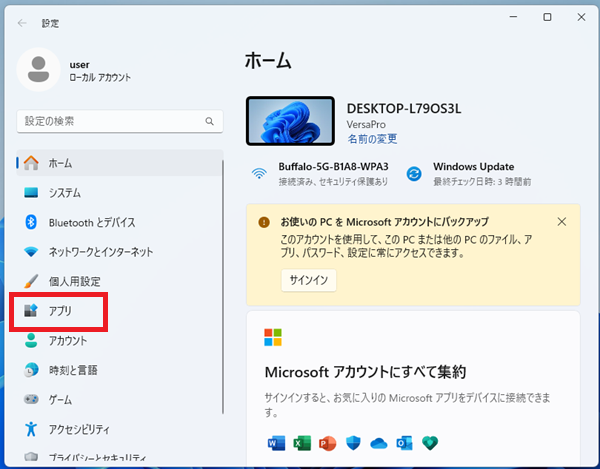Click the search magnifier icon
The width and height of the screenshot is (600, 469).
click(209, 121)
